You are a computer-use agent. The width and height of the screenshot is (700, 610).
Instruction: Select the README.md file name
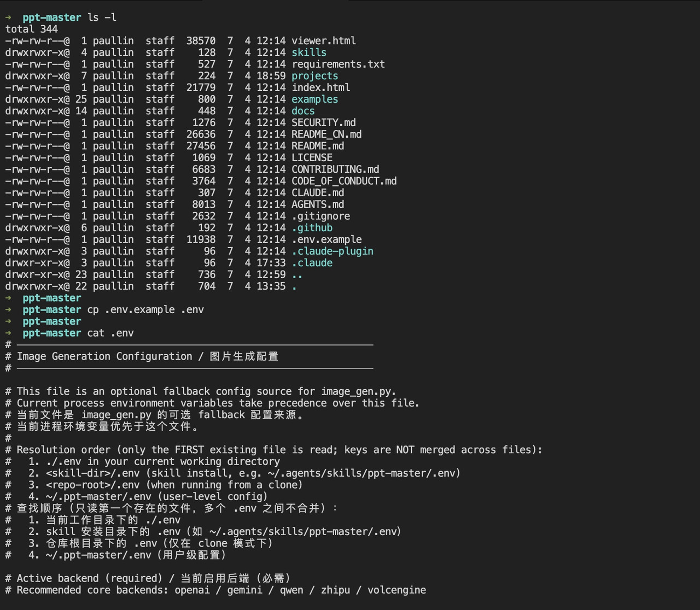coord(318,146)
